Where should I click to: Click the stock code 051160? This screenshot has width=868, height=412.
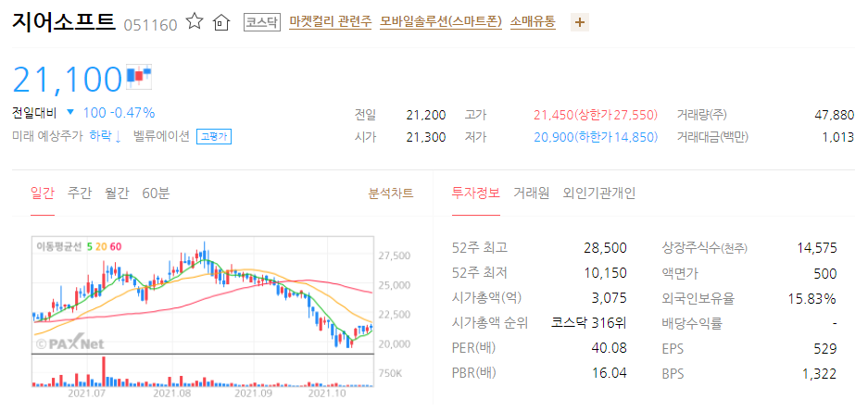[151, 25]
